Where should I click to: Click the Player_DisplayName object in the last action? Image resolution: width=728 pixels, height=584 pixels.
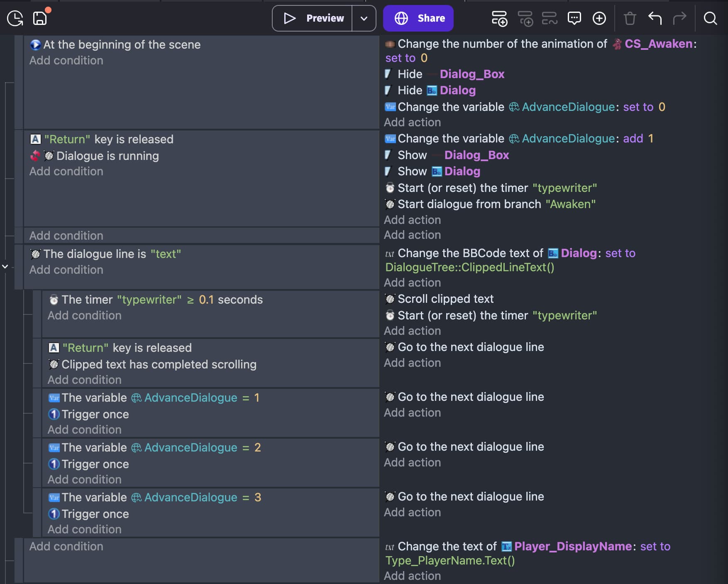tap(572, 547)
